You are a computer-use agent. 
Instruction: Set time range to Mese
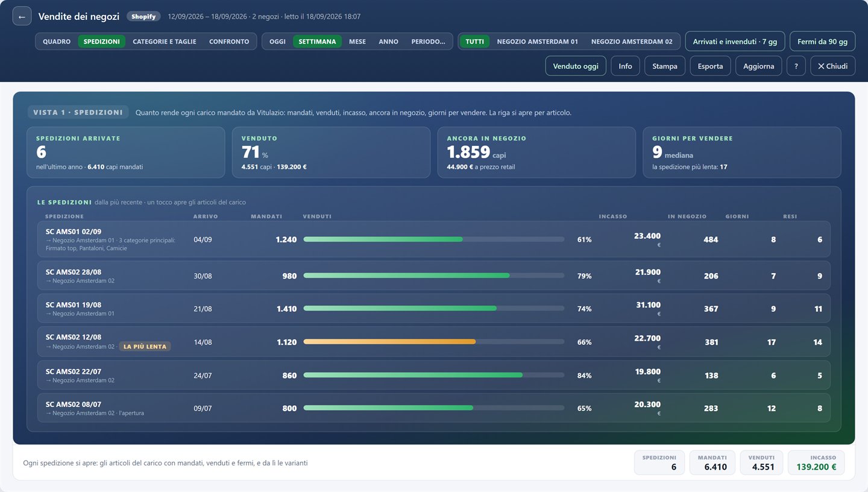[x=357, y=42]
